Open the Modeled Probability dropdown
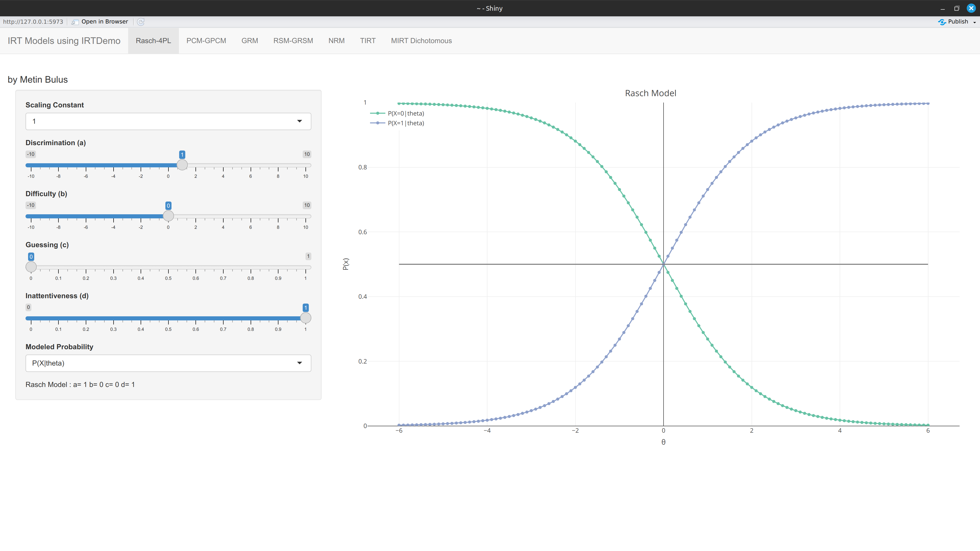This screenshot has width=980, height=551. [168, 363]
